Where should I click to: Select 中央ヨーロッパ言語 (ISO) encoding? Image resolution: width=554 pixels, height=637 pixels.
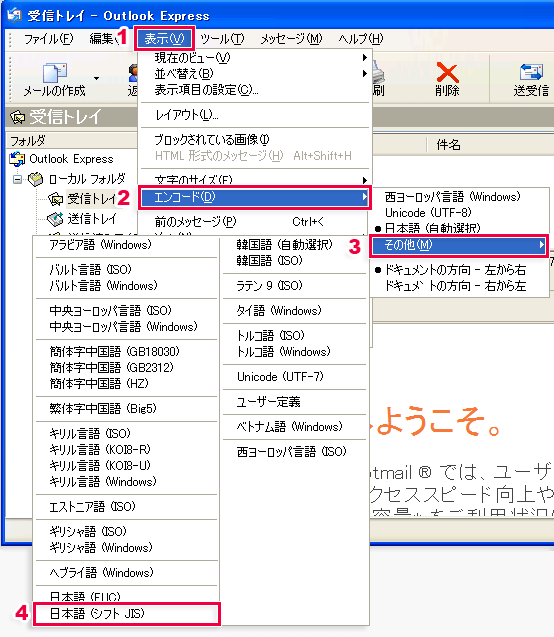click(127, 311)
